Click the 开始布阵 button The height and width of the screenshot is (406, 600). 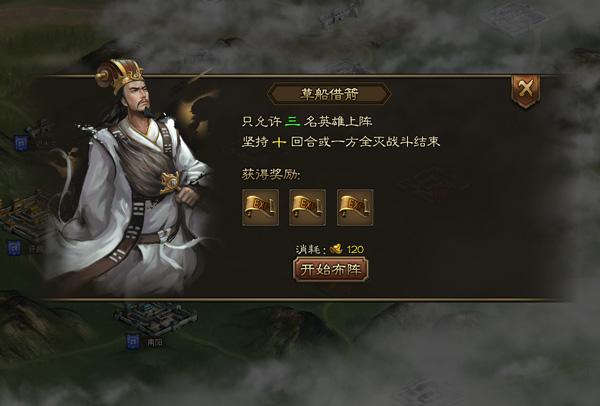pos(330,270)
